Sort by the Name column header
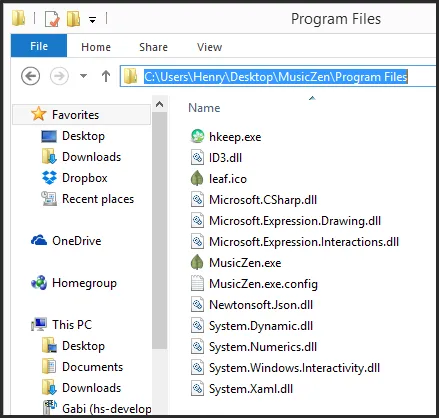The width and height of the screenshot is (439, 418). click(204, 108)
